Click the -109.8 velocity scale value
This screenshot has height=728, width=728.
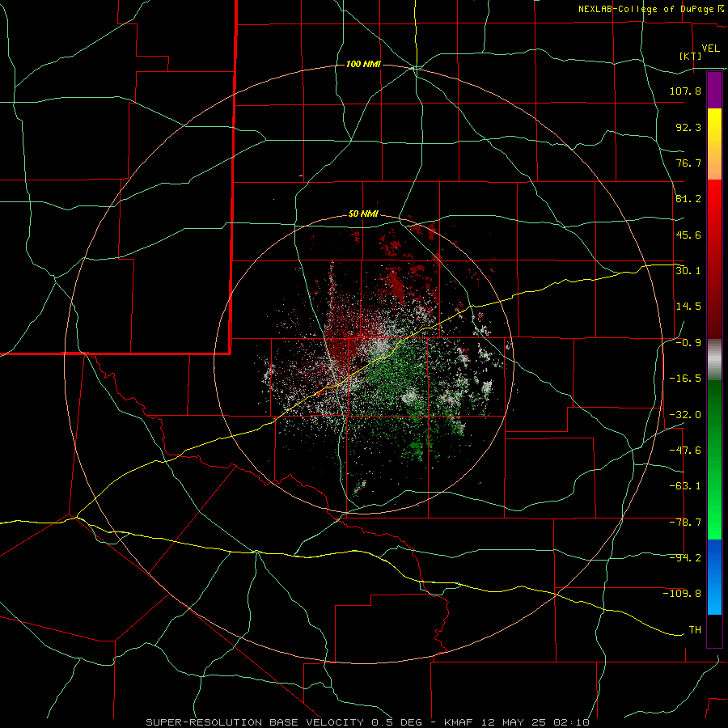[682, 594]
